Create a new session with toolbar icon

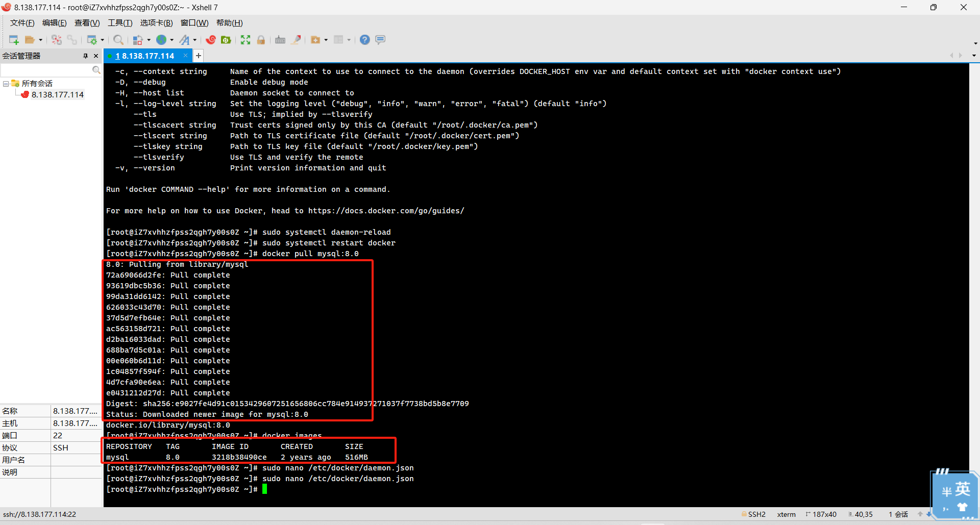click(14, 40)
